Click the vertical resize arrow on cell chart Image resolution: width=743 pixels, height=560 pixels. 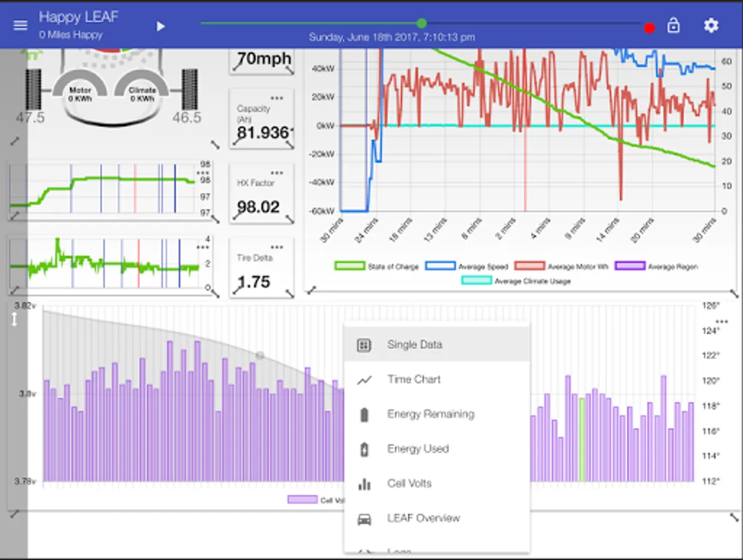(15, 319)
